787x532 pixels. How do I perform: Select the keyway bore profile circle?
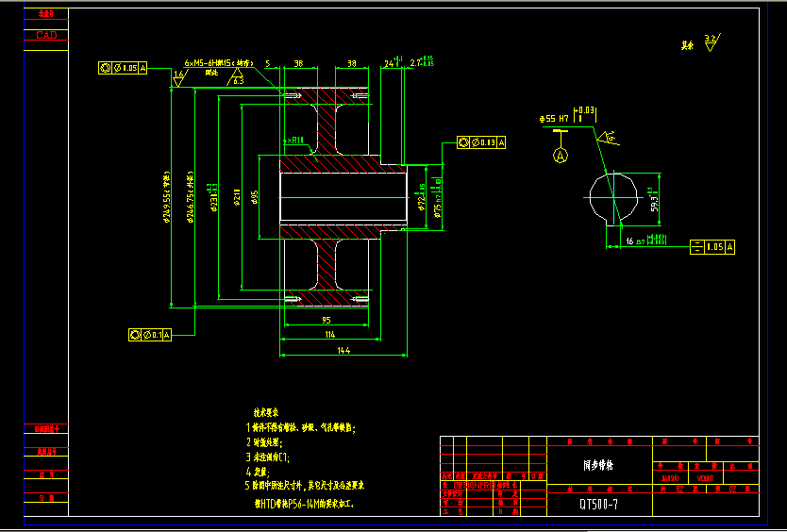tap(615, 196)
